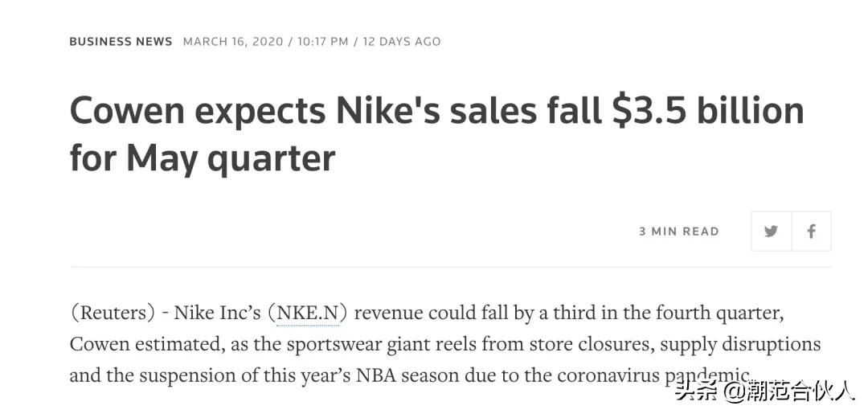The width and height of the screenshot is (868, 414).
Task: Share the article on Twitter
Action: 771,232
